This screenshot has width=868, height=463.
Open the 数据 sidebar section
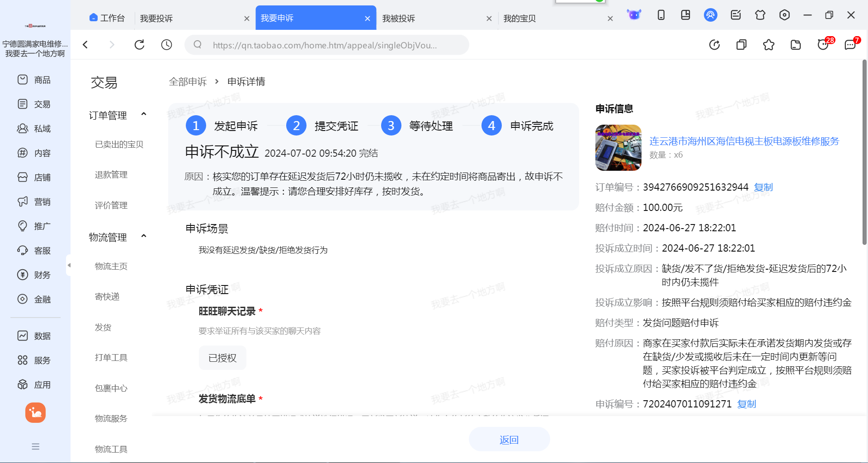(34, 336)
